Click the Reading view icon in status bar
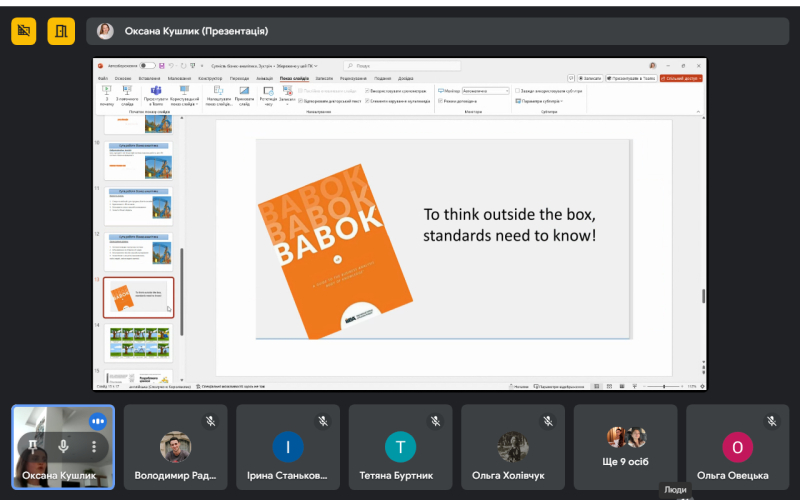 [x=621, y=387]
